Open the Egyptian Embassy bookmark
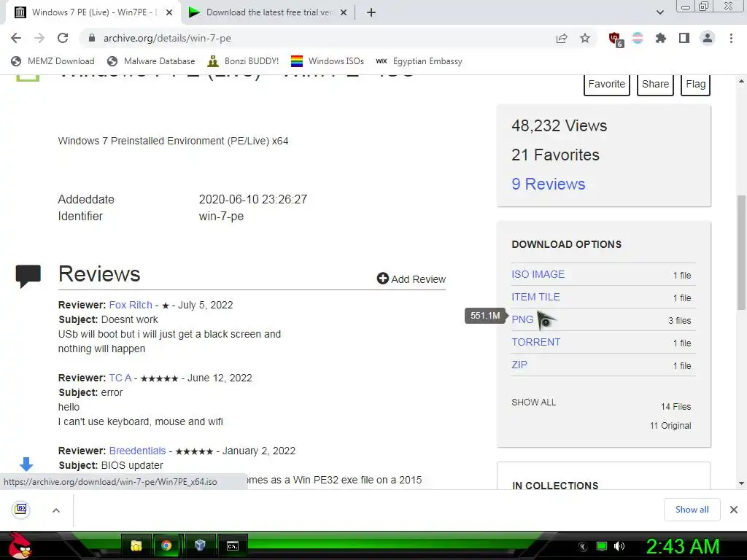The width and height of the screenshot is (747, 560). pyautogui.click(x=419, y=61)
